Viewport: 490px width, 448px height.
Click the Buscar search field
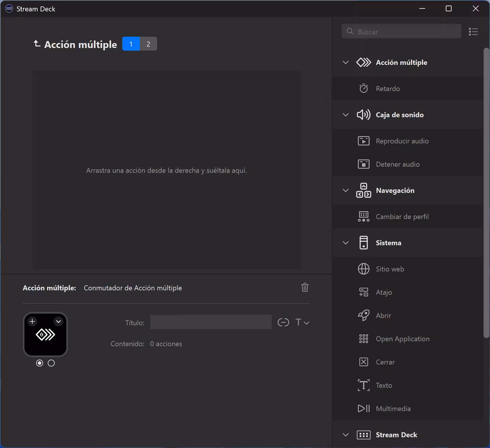[x=401, y=31]
